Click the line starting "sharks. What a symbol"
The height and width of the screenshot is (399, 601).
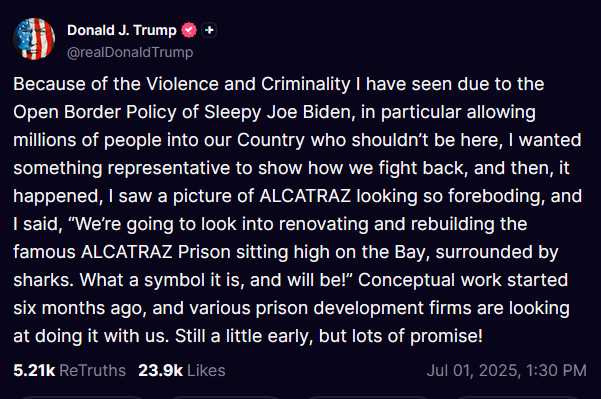pos(291,280)
